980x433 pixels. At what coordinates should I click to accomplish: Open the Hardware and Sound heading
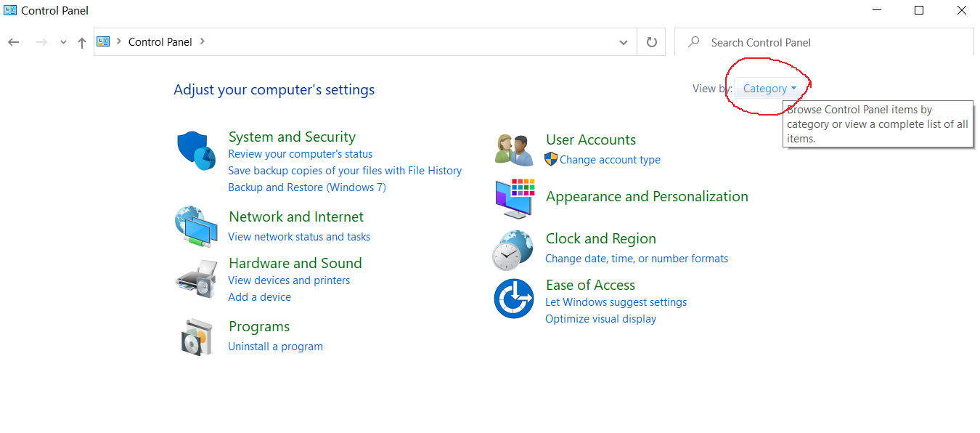(295, 263)
